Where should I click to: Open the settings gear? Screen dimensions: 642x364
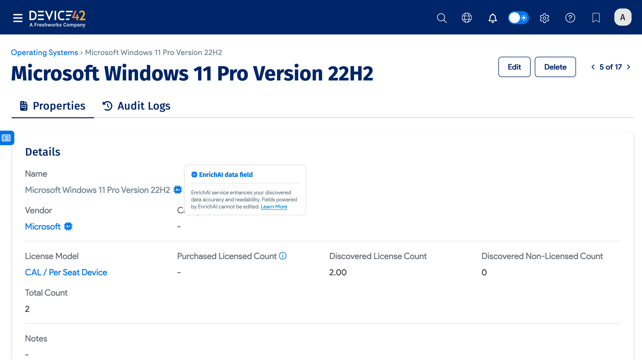click(x=544, y=18)
